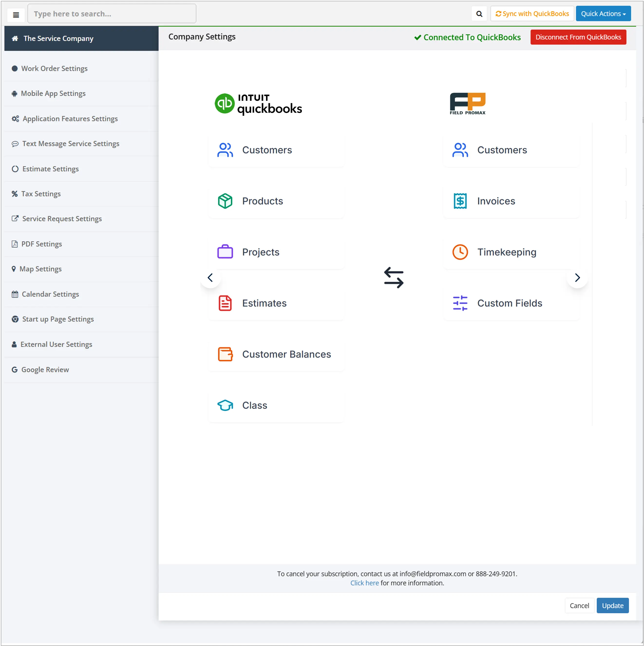The image size is (644, 646).
Task: Click the Update button
Action: pos(613,606)
